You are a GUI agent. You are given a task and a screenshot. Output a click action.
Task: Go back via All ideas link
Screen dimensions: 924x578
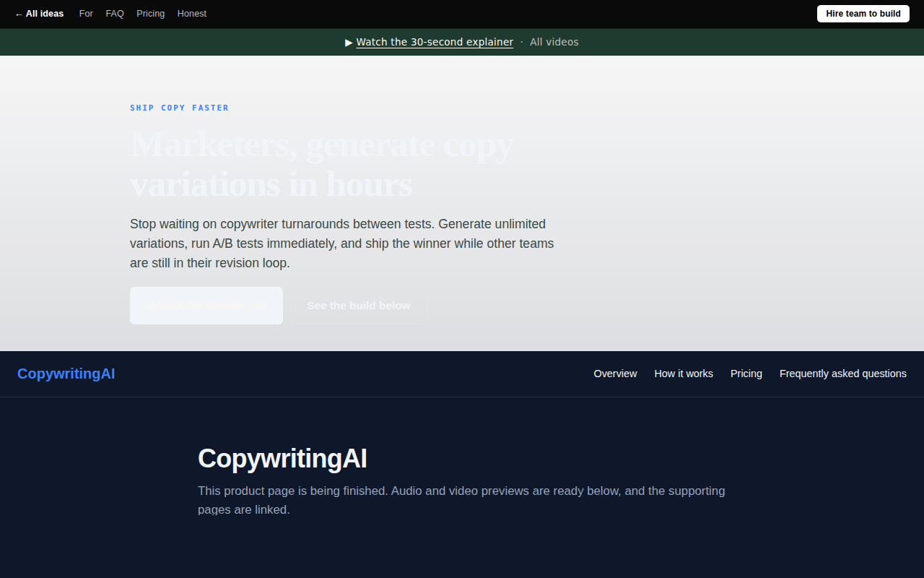pos(39,14)
